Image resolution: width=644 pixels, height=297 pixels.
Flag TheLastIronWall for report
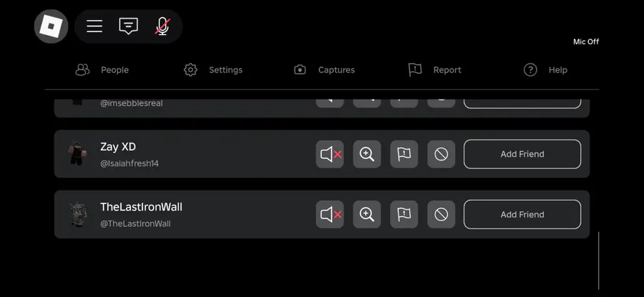[x=404, y=215]
